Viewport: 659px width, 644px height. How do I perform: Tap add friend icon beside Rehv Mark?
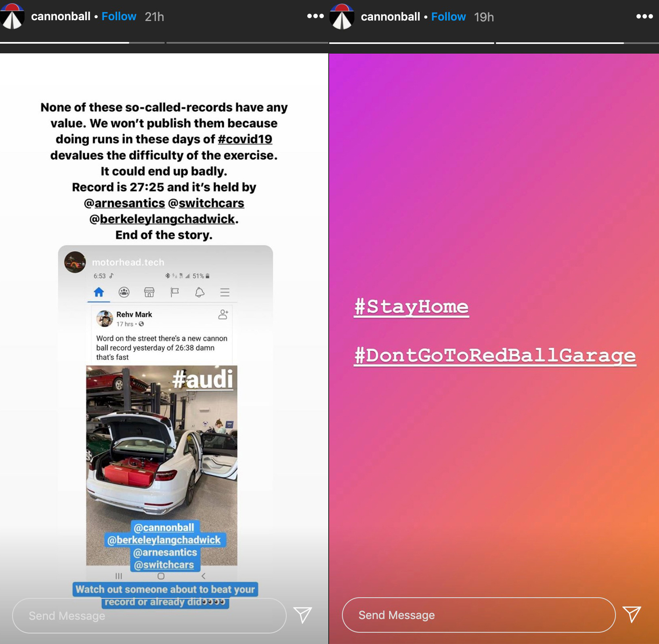coord(223,314)
